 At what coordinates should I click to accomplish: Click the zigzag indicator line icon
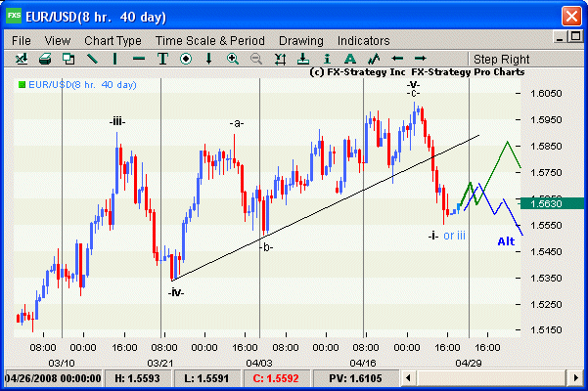pyautogui.click(x=374, y=59)
